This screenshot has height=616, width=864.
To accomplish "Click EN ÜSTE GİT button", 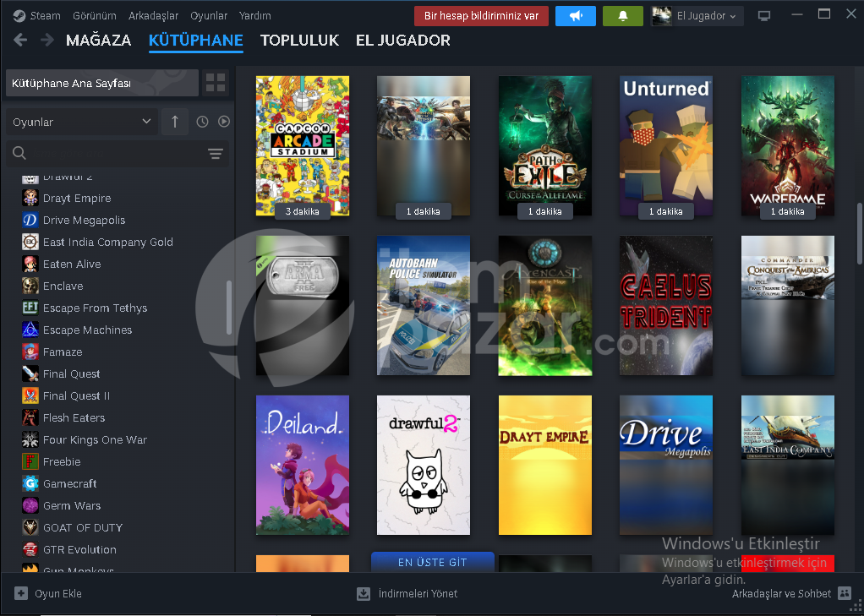I will coord(433,562).
